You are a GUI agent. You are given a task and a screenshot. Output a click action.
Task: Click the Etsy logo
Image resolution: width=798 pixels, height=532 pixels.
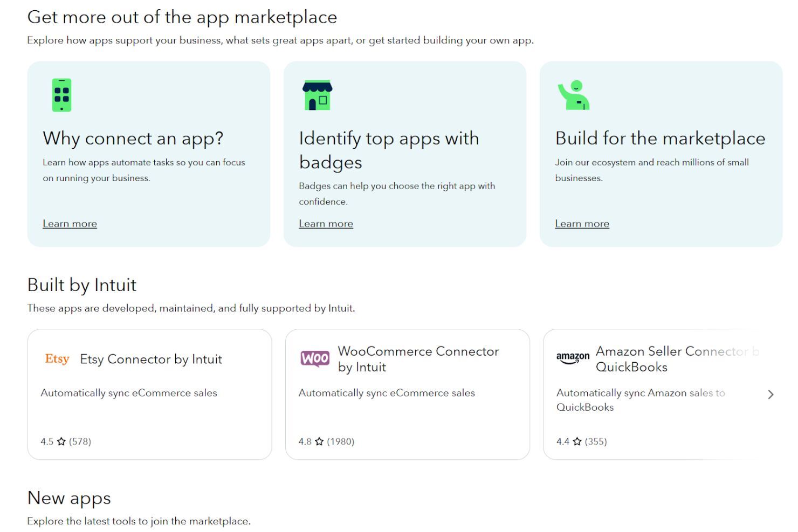[56, 358]
